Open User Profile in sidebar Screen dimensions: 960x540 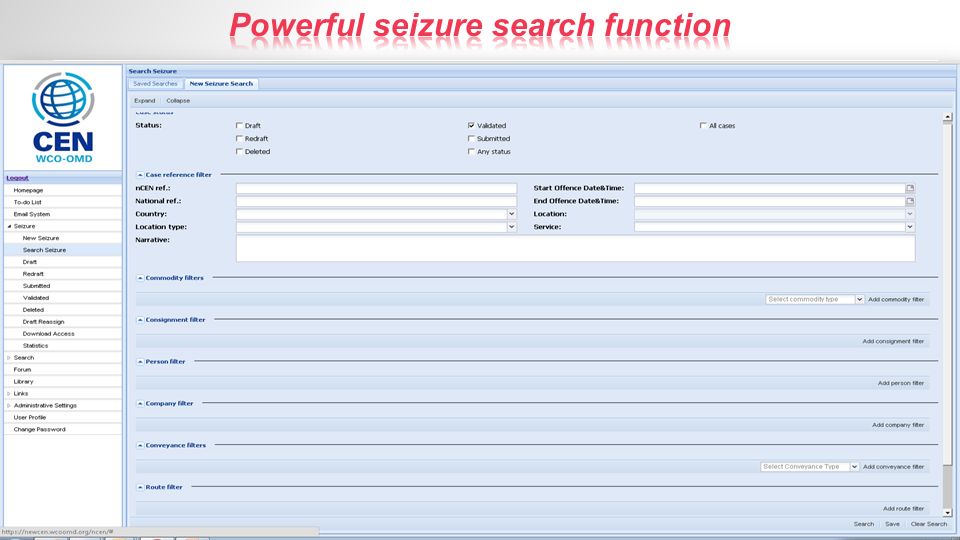[30, 418]
